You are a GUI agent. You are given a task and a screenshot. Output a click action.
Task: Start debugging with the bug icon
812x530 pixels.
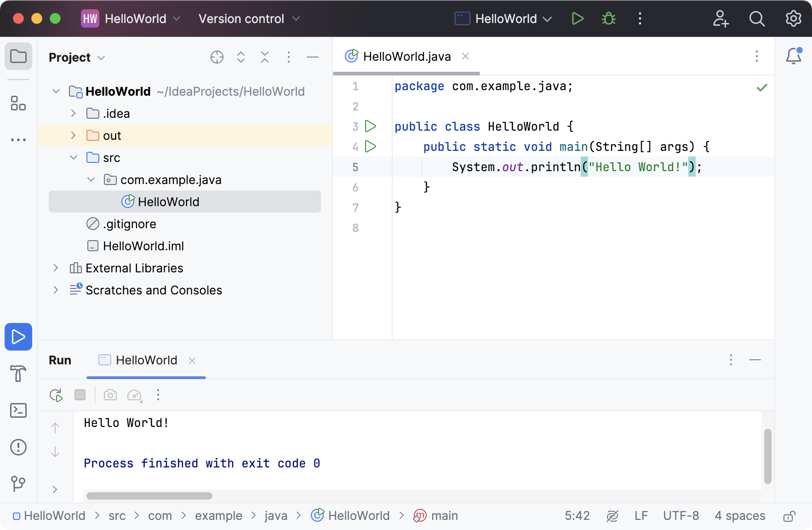click(608, 18)
